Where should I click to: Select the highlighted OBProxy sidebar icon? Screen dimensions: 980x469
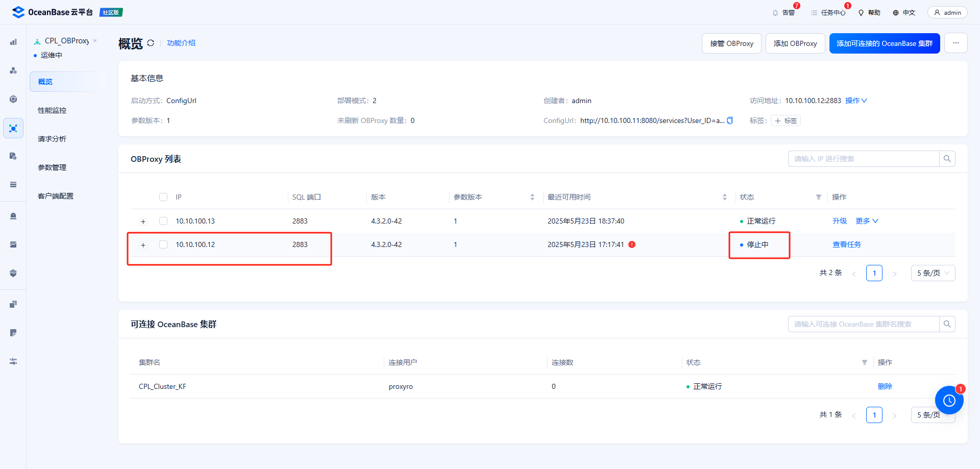pyautogui.click(x=13, y=128)
